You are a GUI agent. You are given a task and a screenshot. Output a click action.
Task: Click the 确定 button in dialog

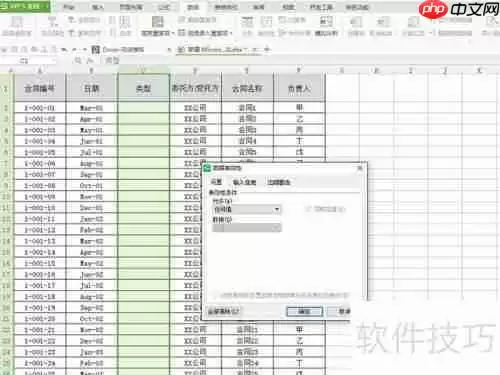(304, 311)
